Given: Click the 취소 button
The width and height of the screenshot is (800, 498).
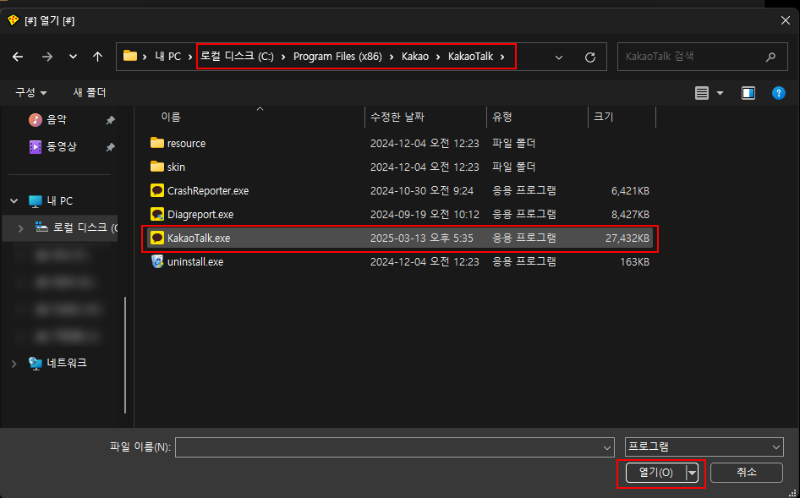Looking at the screenshot, I should point(746,472).
